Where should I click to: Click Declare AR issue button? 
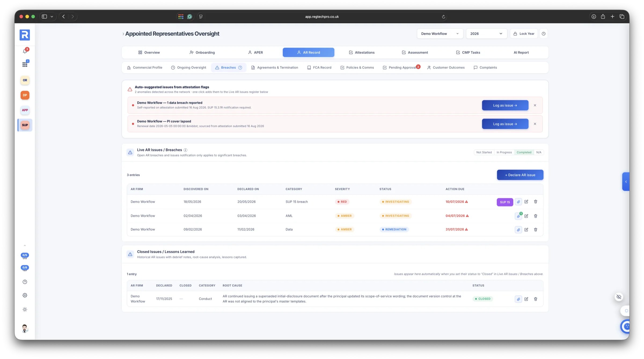[520, 175]
